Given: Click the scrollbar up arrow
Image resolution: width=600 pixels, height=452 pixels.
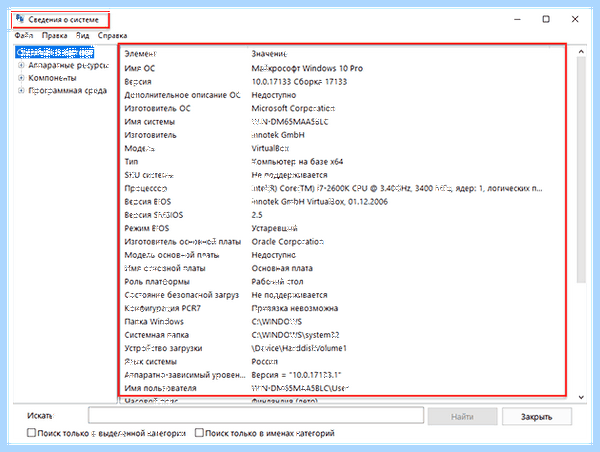Looking at the screenshot, I should [581, 51].
